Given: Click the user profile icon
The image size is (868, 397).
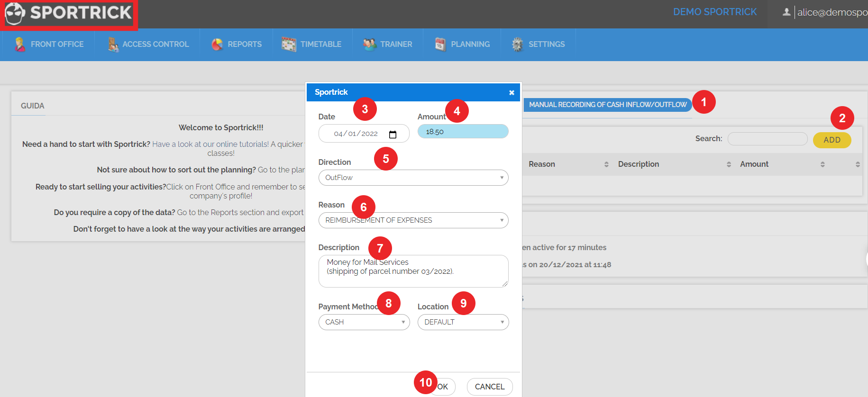Looking at the screenshot, I should pos(786,12).
